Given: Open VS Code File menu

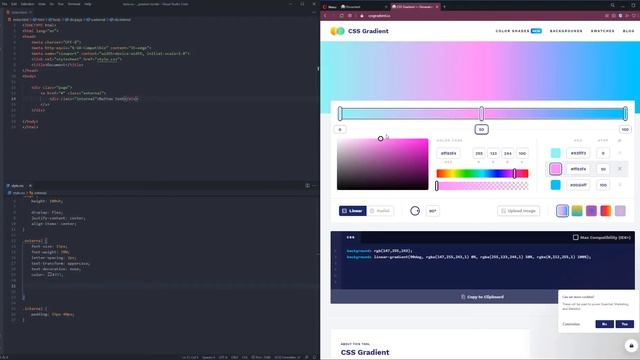Looking at the screenshot, I should [4, 4].
